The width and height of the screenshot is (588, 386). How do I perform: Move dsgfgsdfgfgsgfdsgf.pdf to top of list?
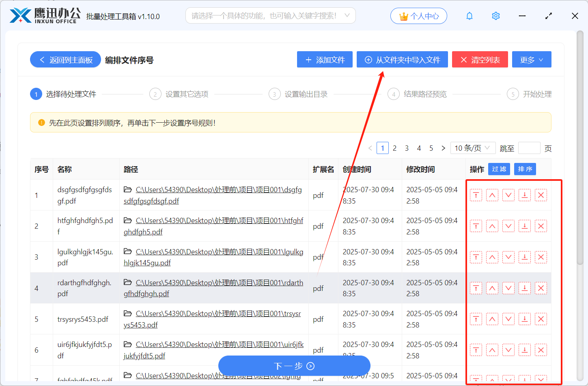476,195
